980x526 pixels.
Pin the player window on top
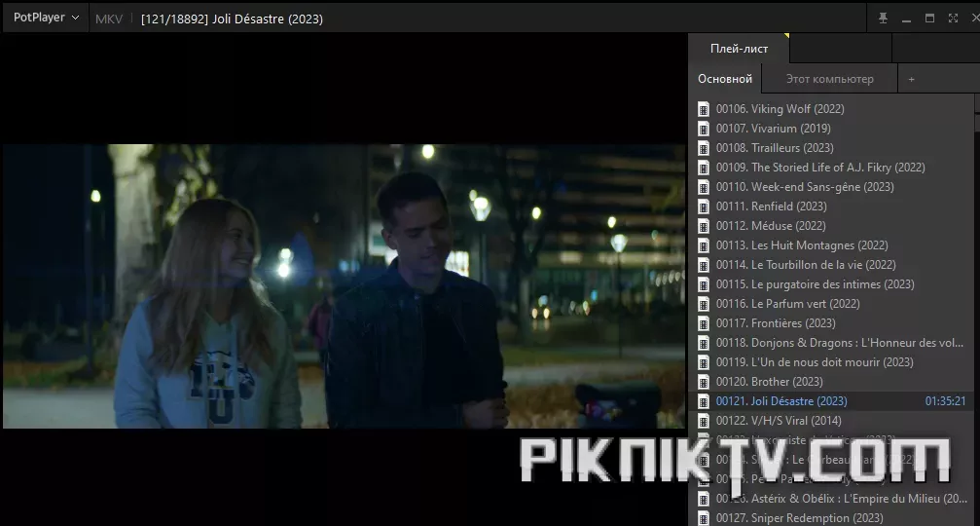click(x=883, y=19)
